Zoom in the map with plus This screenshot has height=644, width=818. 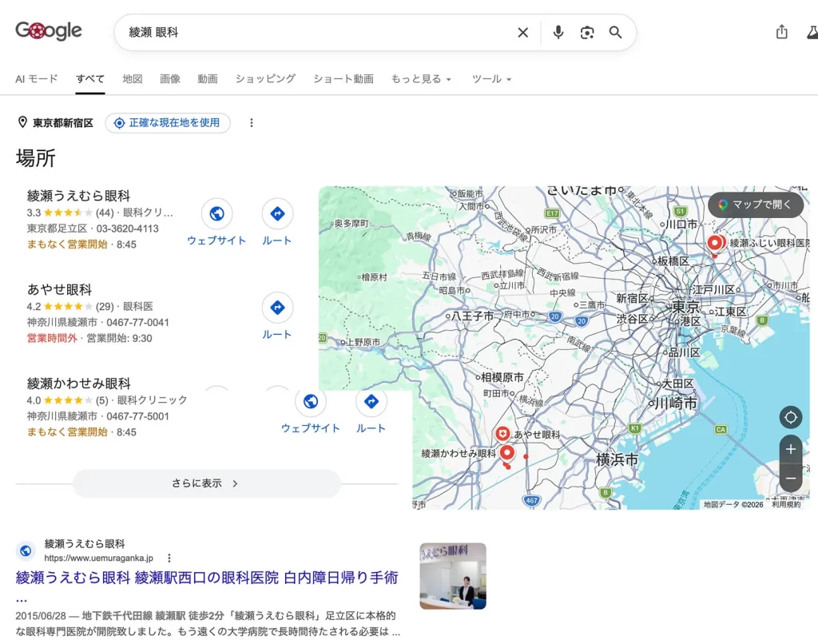click(791, 449)
